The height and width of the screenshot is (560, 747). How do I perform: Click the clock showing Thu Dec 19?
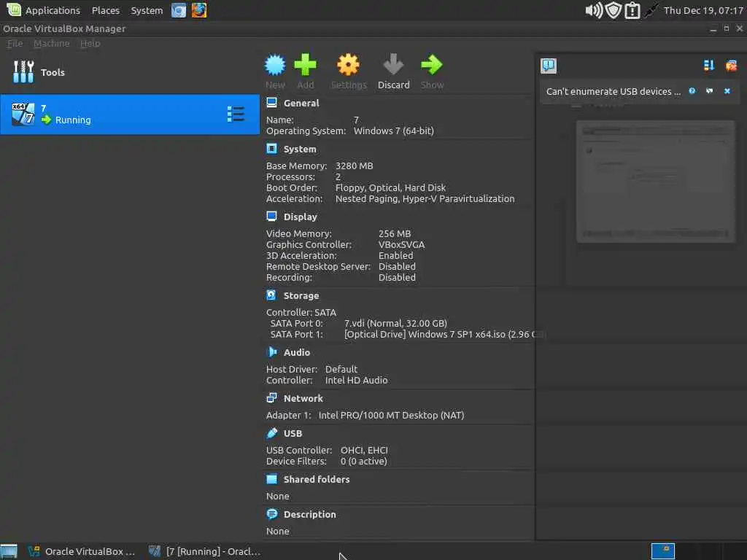coord(703,10)
